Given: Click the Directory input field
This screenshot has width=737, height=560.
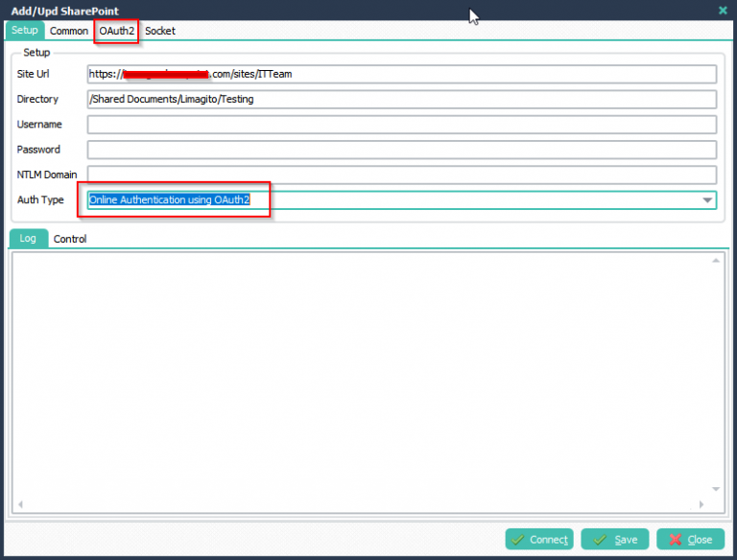Looking at the screenshot, I should point(402,99).
